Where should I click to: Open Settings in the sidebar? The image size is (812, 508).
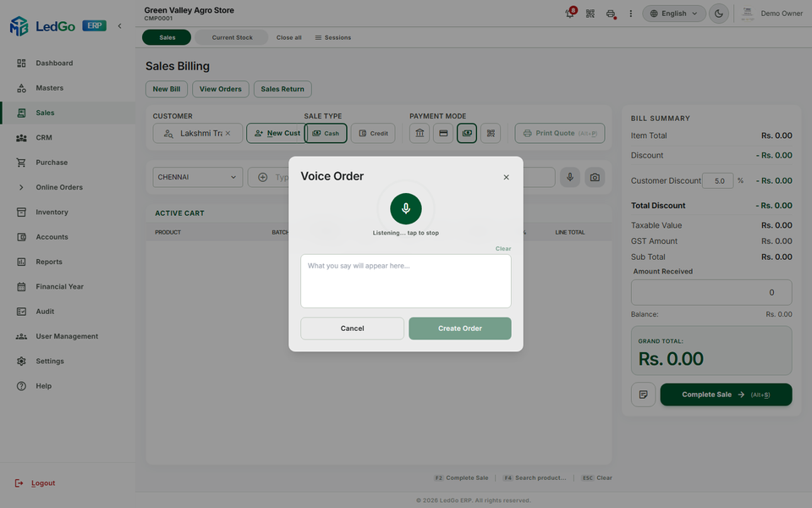[x=68, y=362]
